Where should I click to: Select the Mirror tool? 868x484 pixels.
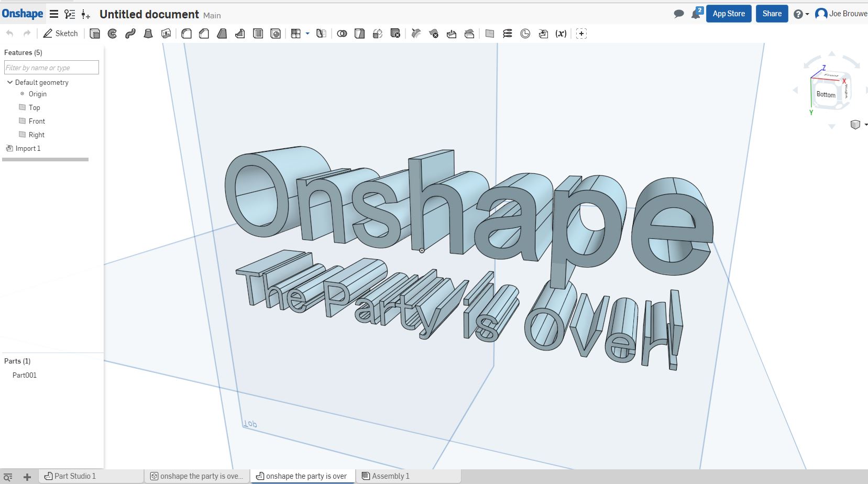pyautogui.click(x=322, y=34)
